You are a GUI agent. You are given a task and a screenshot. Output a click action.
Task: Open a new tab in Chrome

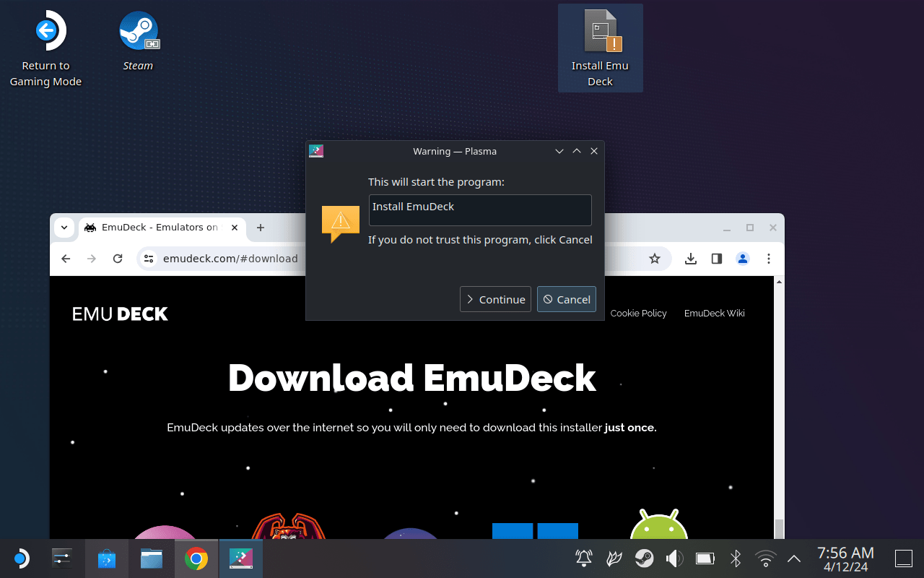(x=261, y=228)
